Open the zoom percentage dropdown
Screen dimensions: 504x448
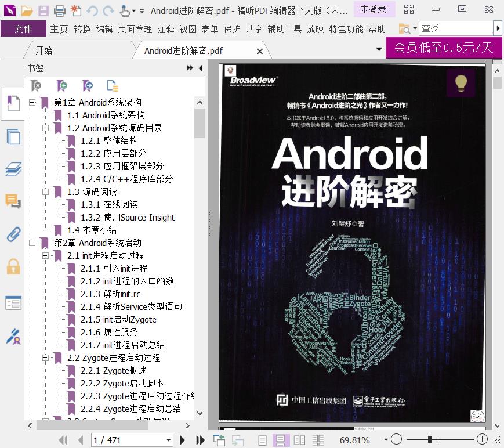[x=386, y=440]
